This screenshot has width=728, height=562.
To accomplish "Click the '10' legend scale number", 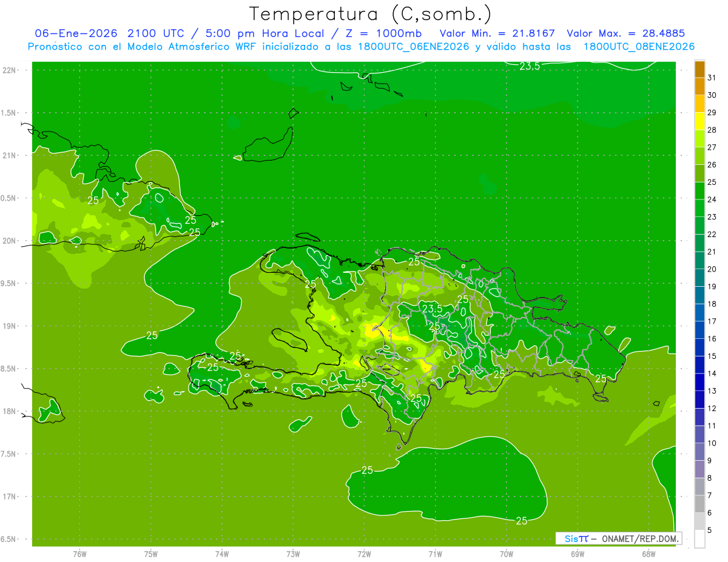I will click(712, 443).
